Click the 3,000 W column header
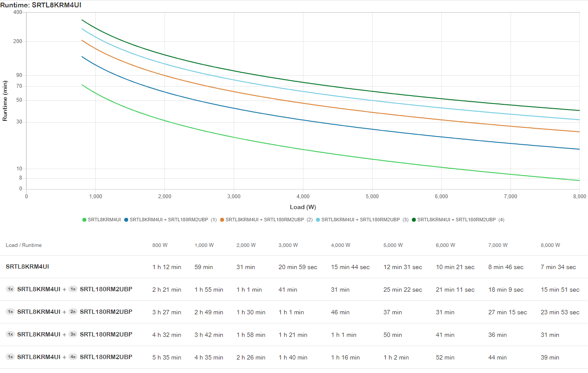The width and height of the screenshot is (588, 373). point(288,245)
